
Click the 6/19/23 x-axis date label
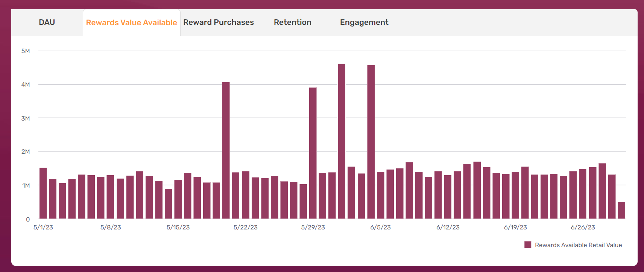[x=515, y=228]
